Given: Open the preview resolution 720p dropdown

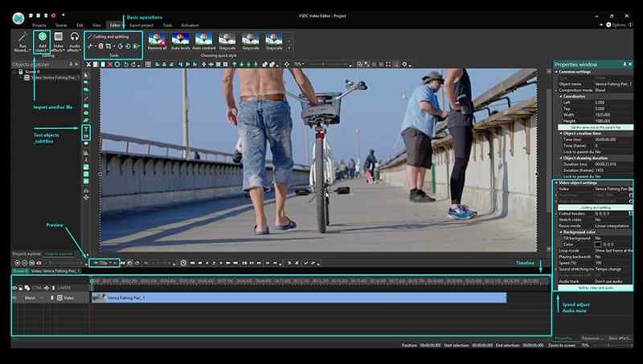Looking at the screenshot, I should 104,263.
